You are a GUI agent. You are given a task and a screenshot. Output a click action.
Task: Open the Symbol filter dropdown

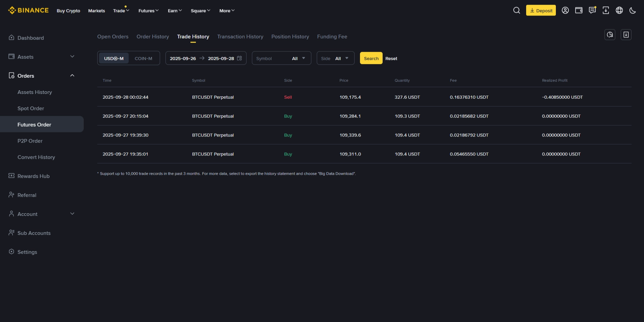(x=281, y=58)
